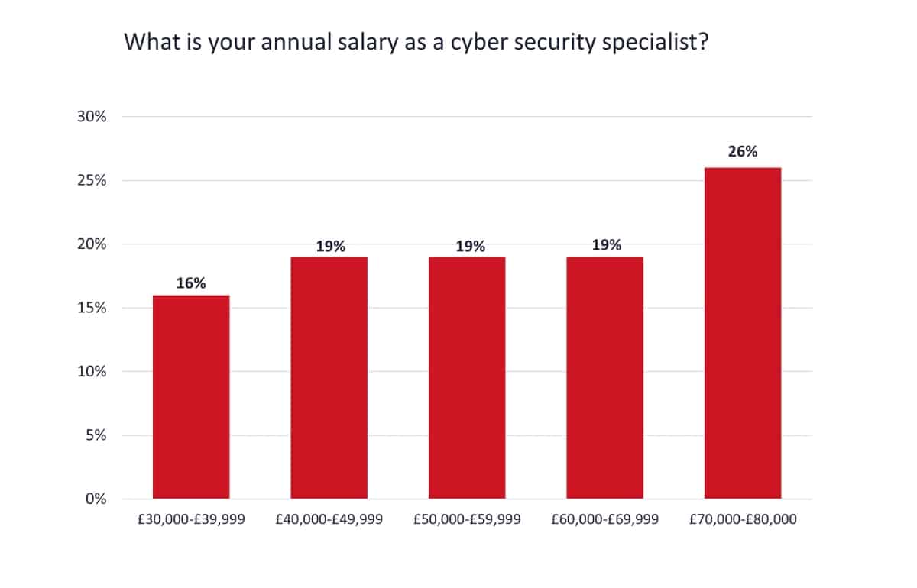Image resolution: width=917 pixels, height=588 pixels.
Task: Click the £60,000-£69,999 axis category label
Action: coord(604,519)
